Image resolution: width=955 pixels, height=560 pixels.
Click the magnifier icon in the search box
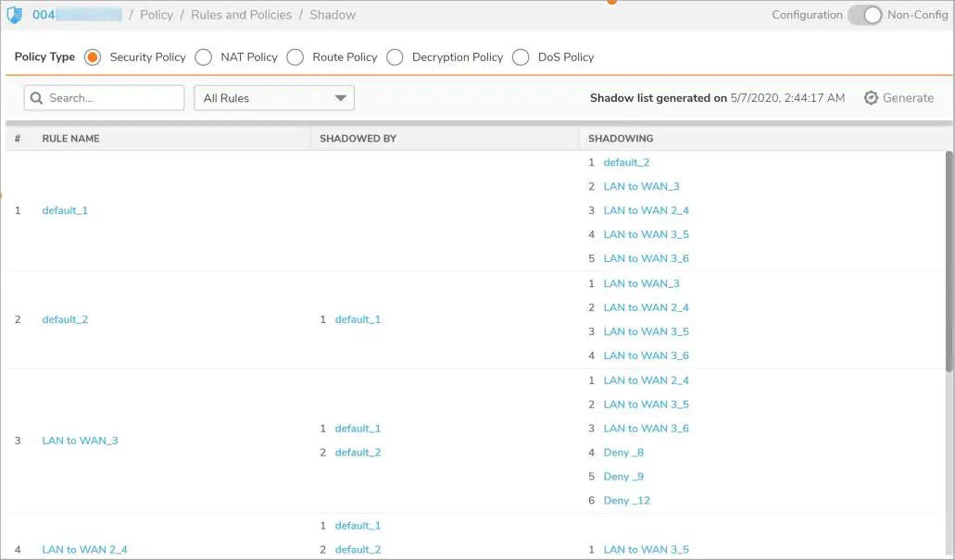tap(36, 98)
